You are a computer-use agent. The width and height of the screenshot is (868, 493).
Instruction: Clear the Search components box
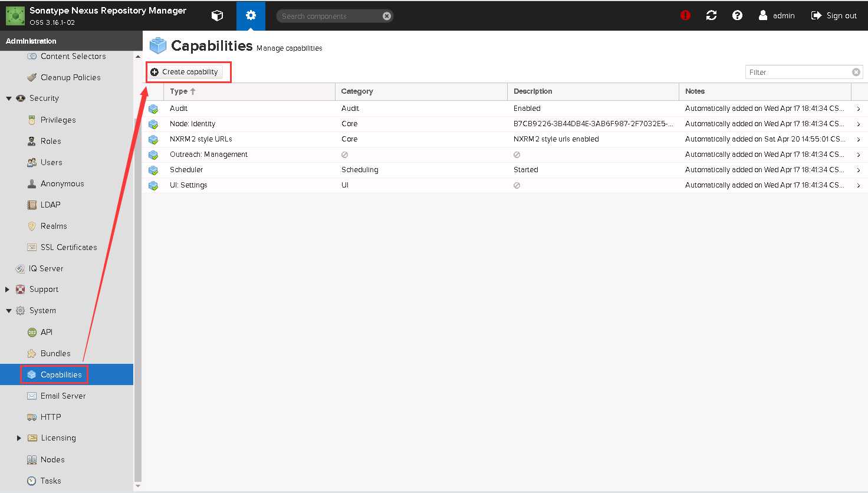[387, 16]
